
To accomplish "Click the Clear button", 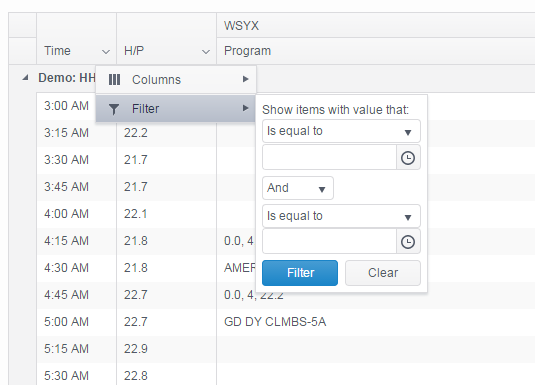I will 383,273.
